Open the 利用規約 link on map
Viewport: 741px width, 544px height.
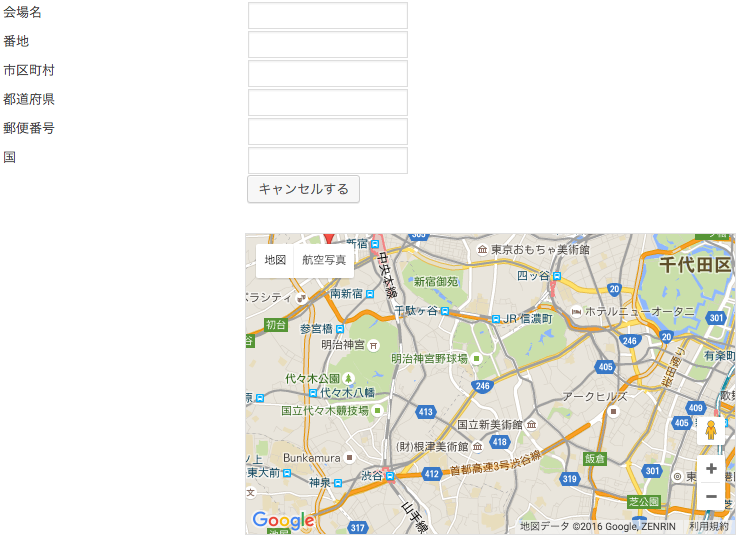[708, 527]
